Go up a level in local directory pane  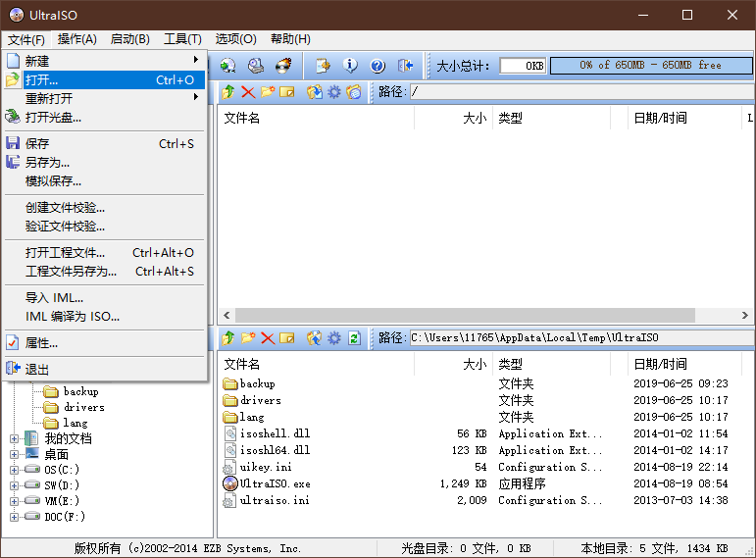pos(228,338)
